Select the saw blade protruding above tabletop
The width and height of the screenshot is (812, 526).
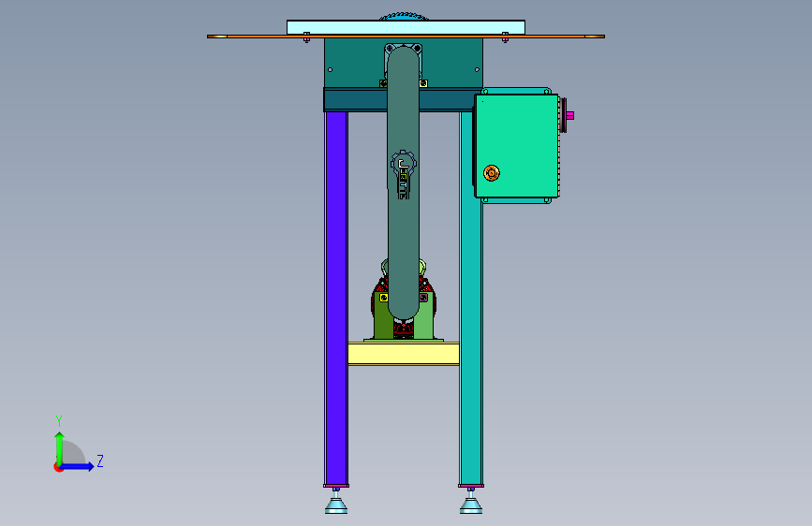pos(404,17)
